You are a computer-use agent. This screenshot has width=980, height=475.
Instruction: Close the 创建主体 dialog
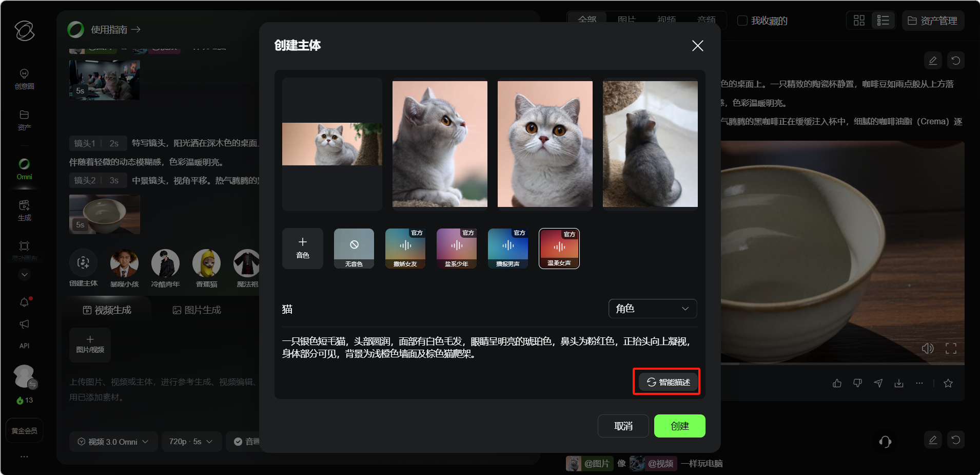click(x=697, y=46)
